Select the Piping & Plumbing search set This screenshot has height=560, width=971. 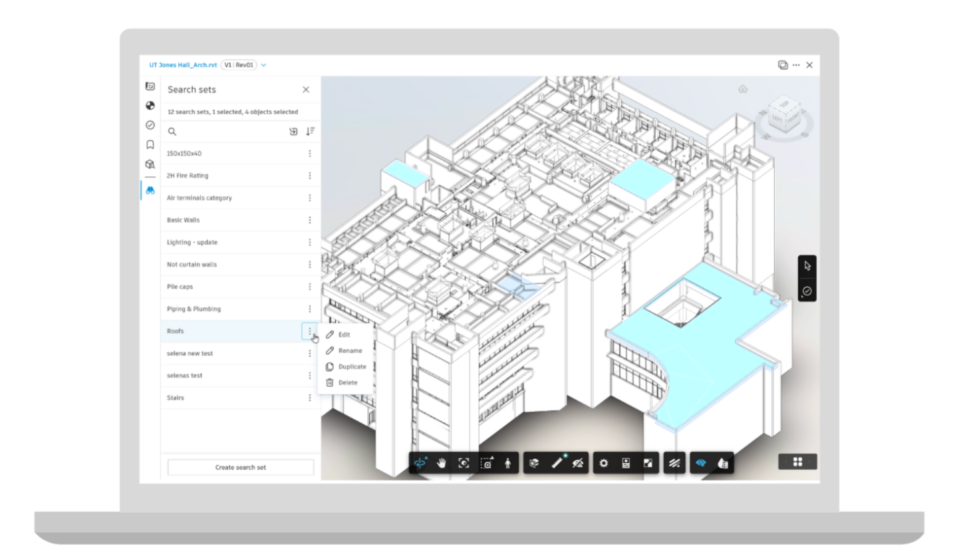pos(240,309)
